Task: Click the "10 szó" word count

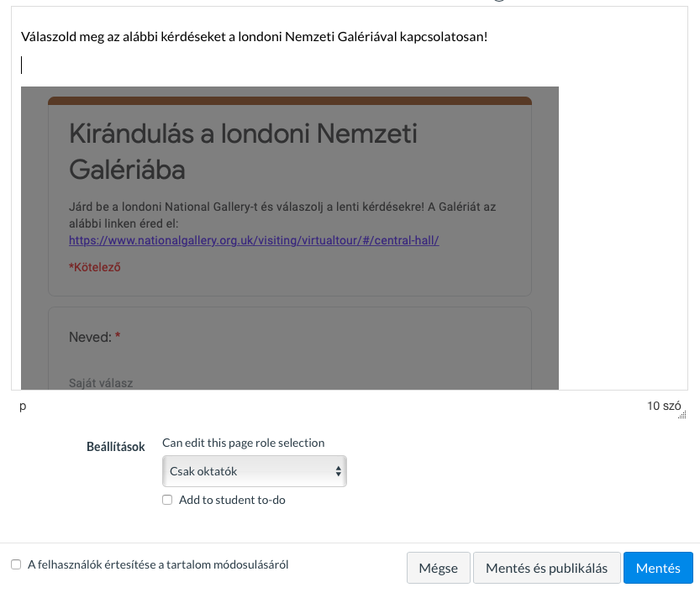Action: tap(664, 406)
